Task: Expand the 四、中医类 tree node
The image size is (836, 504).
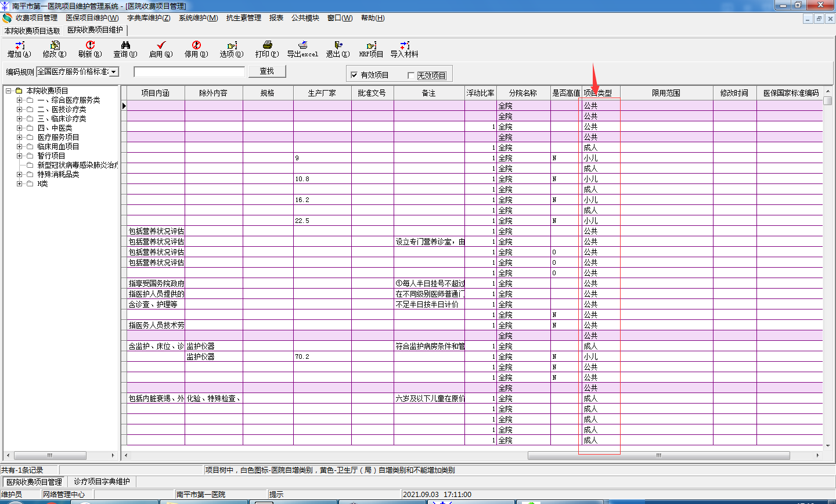Action: tap(19, 128)
